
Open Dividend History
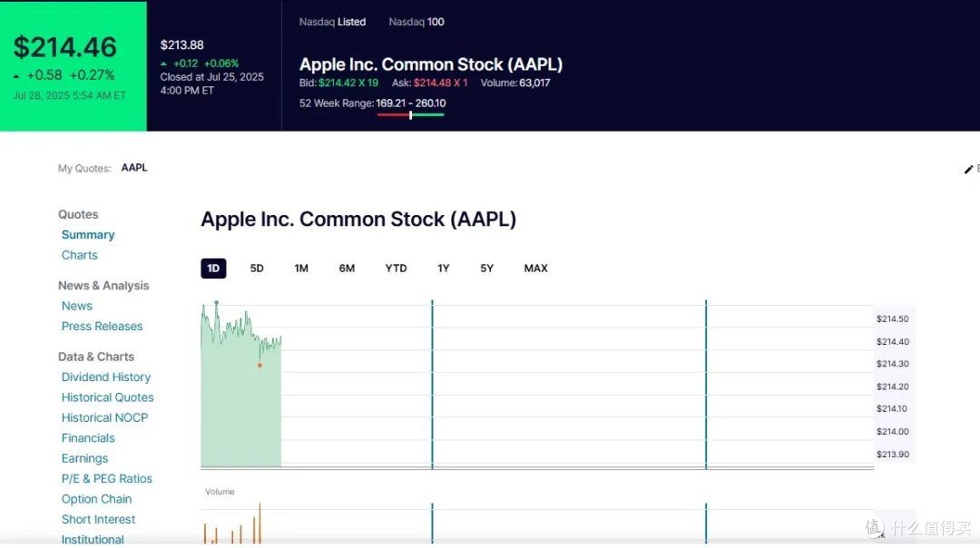coord(106,377)
